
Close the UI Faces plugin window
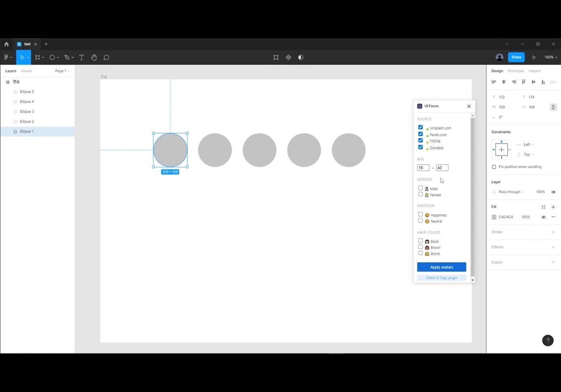coord(469,106)
